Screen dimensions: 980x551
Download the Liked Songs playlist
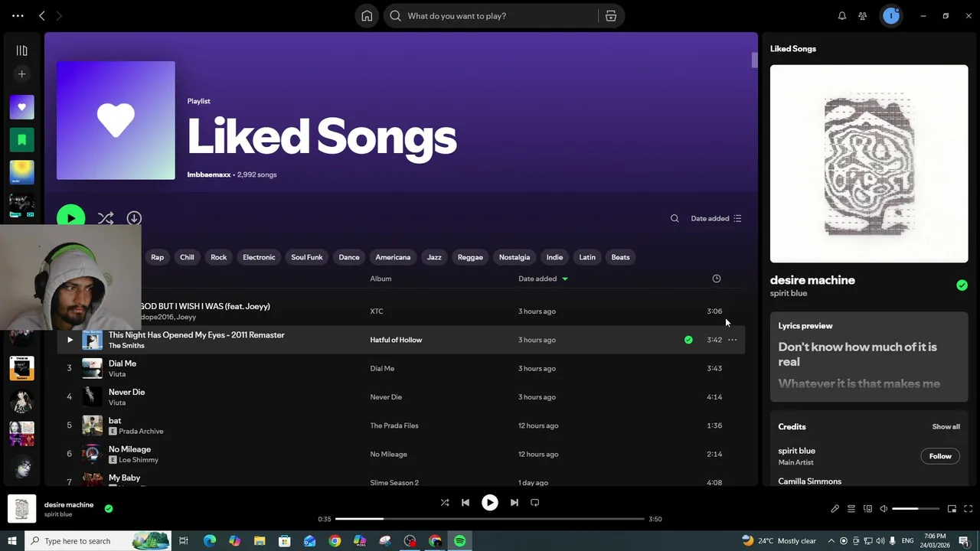(134, 218)
